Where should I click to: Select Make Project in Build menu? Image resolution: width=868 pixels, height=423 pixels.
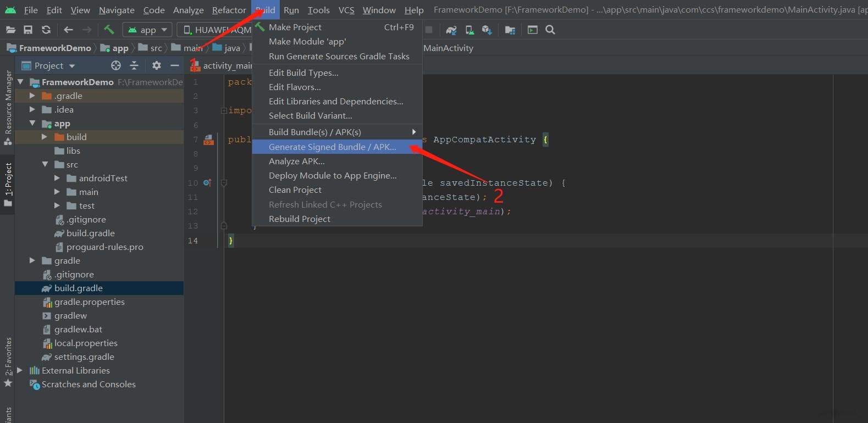pyautogui.click(x=337, y=27)
